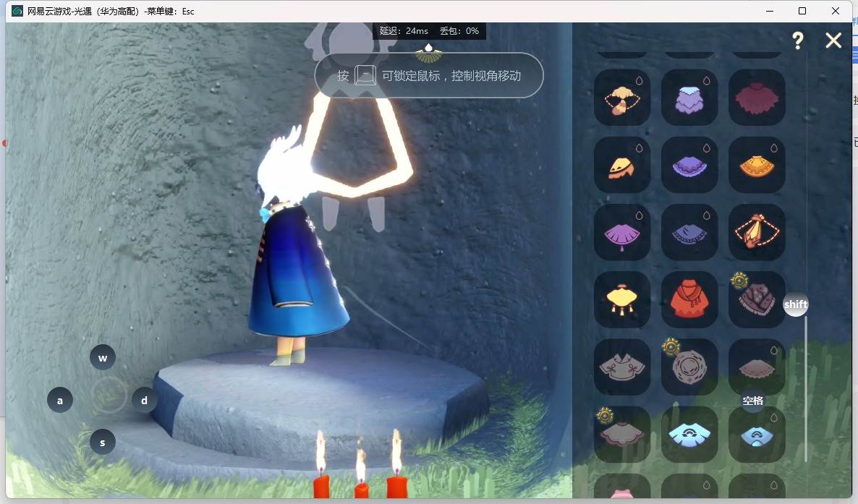
Task: Click the 延迟: 24ms latency readout
Action: coord(404,30)
